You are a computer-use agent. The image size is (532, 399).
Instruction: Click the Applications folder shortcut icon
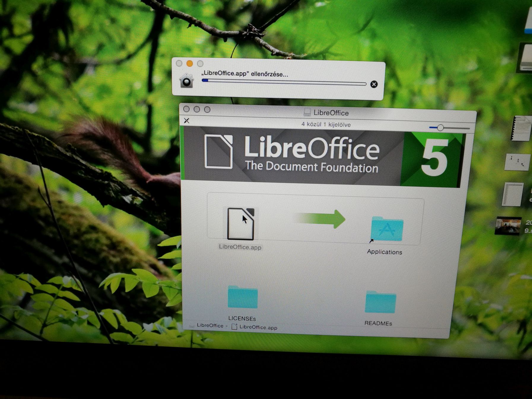pos(387,229)
